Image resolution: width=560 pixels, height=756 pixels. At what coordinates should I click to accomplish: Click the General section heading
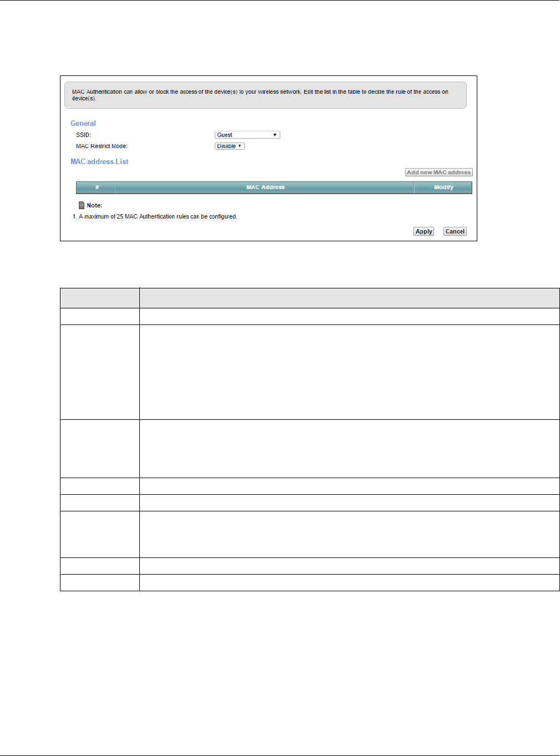[83, 123]
